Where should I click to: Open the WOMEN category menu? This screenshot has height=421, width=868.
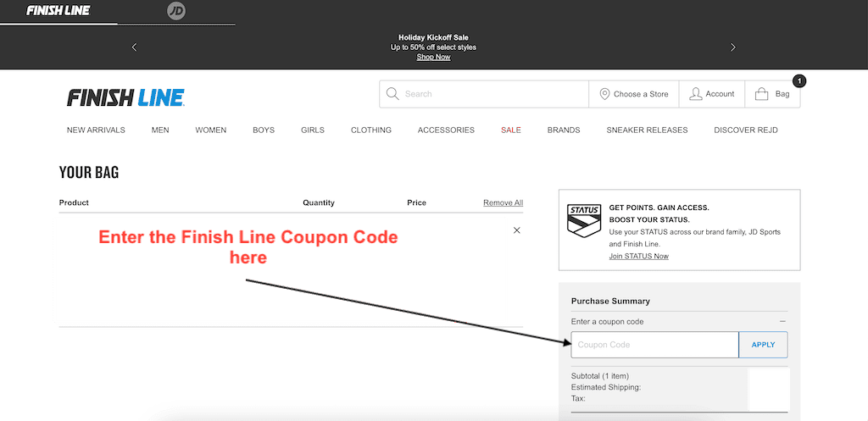tap(210, 130)
